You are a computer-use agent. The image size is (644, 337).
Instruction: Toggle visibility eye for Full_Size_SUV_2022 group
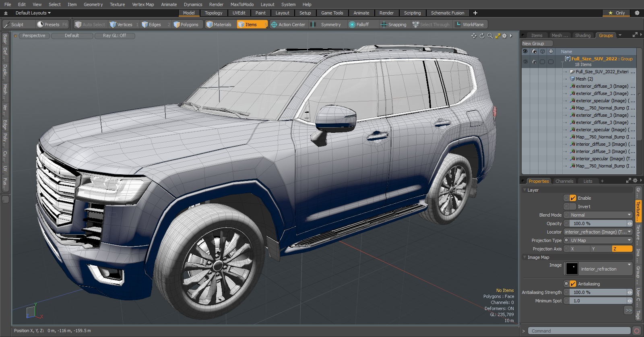click(x=525, y=62)
